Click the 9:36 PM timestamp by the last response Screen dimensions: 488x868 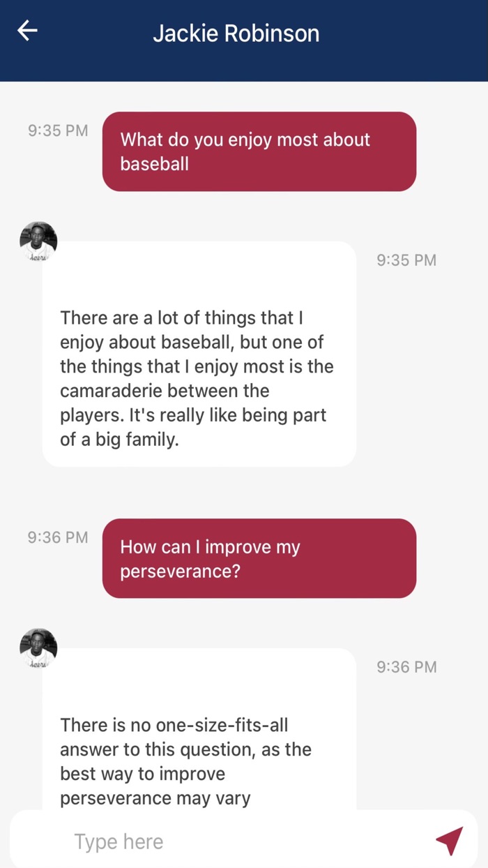point(406,667)
